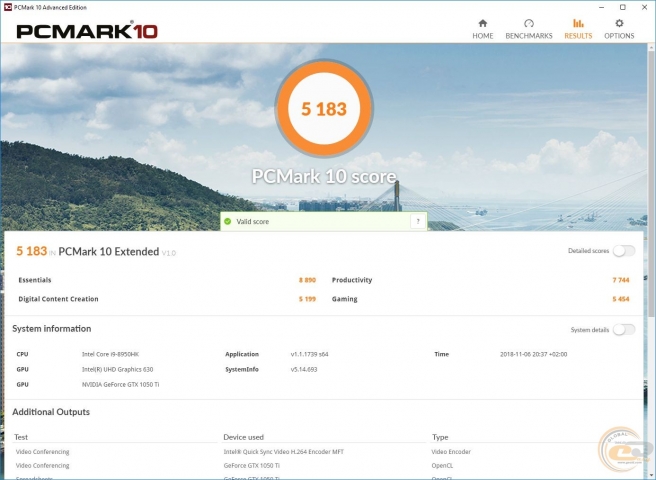Open the Options gear icon

pyautogui.click(x=619, y=23)
